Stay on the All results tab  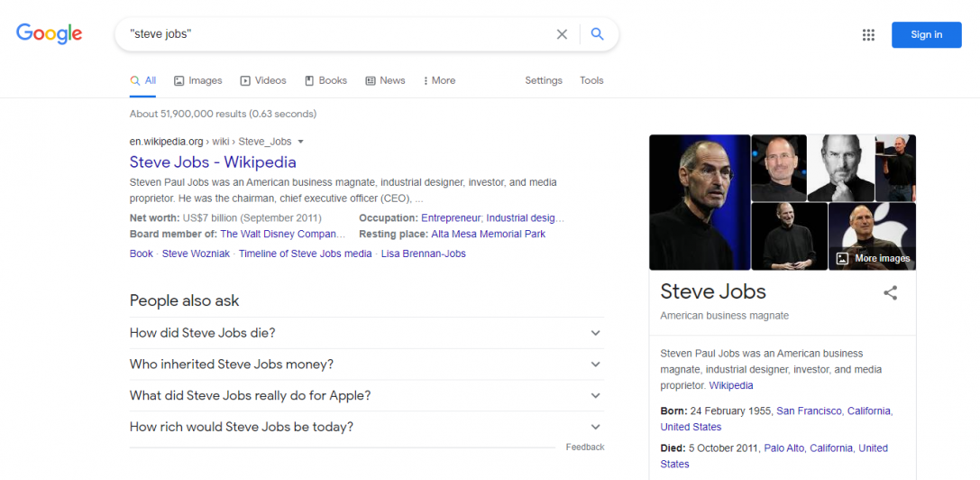click(x=143, y=80)
